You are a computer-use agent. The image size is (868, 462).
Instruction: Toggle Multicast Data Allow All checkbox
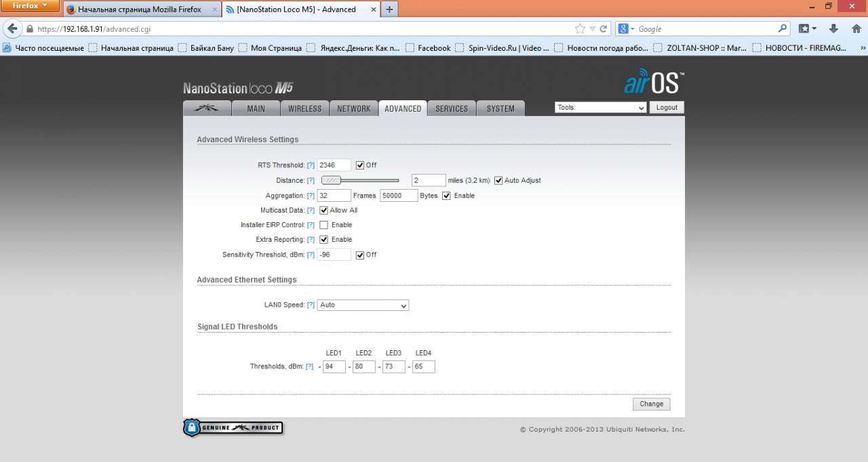coord(323,210)
